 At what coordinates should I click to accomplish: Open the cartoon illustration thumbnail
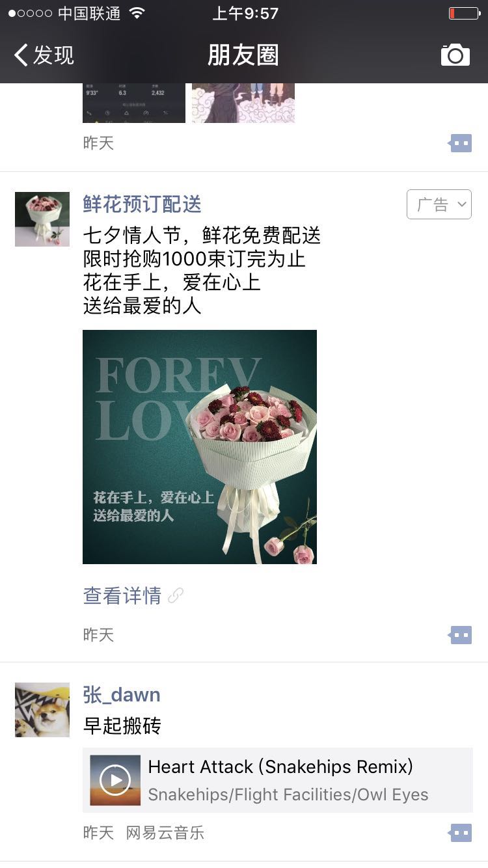243,103
